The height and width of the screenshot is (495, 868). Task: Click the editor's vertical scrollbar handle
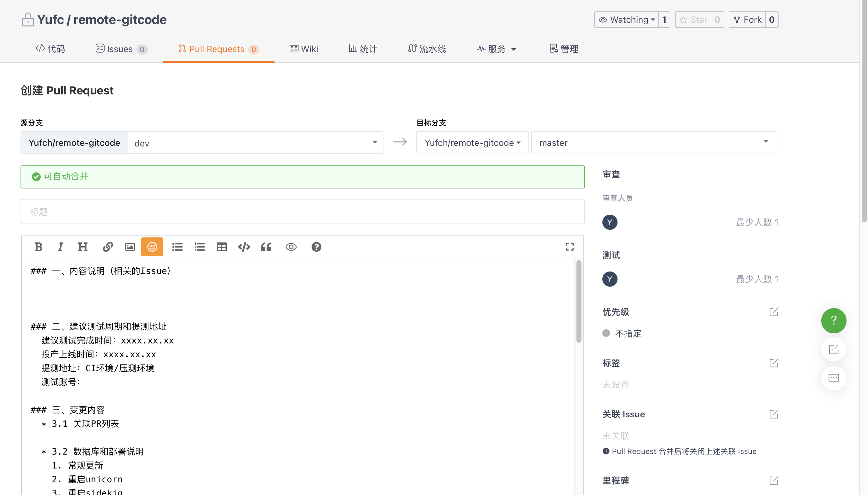click(x=579, y=301)
